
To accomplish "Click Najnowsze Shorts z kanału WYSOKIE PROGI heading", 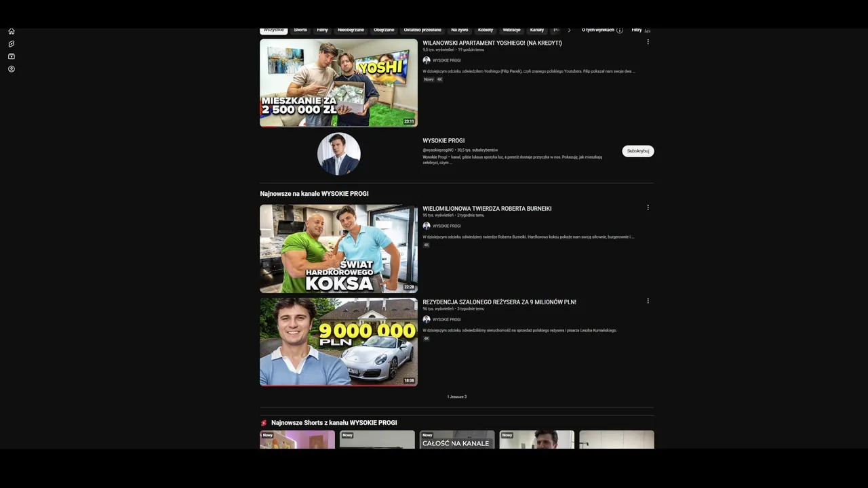I will coord(334,423).
